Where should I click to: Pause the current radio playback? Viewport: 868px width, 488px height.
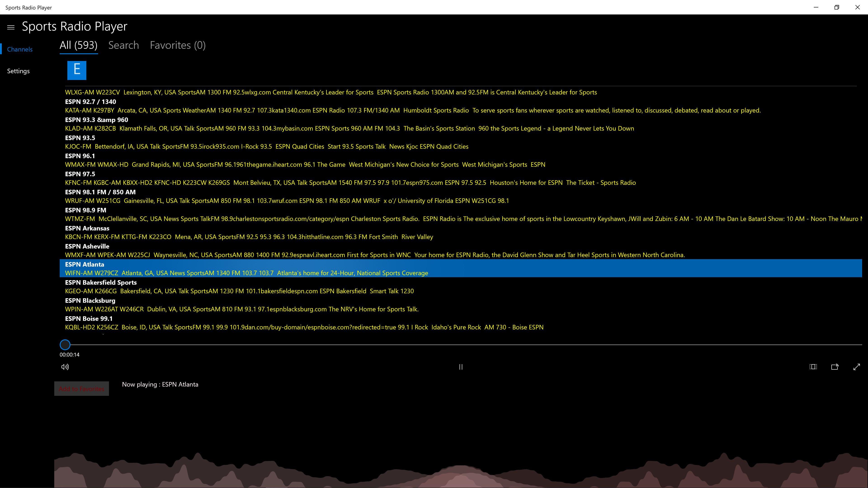click(x=461, y=367)
